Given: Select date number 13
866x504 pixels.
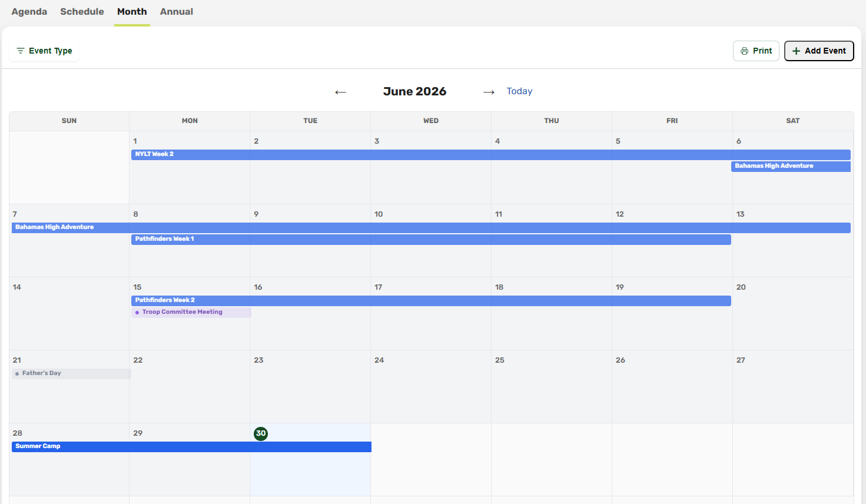Looking at the screenshot, I should point(740,214).
